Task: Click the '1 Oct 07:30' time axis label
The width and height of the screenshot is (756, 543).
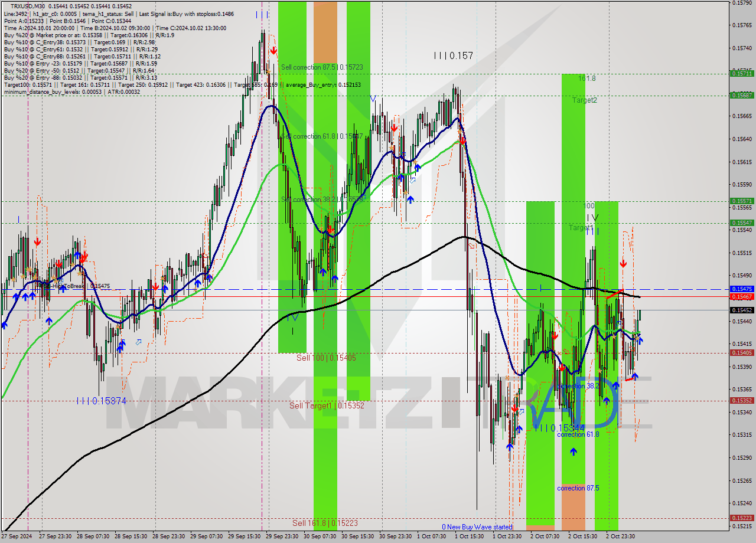Action: tap(432, 537)
